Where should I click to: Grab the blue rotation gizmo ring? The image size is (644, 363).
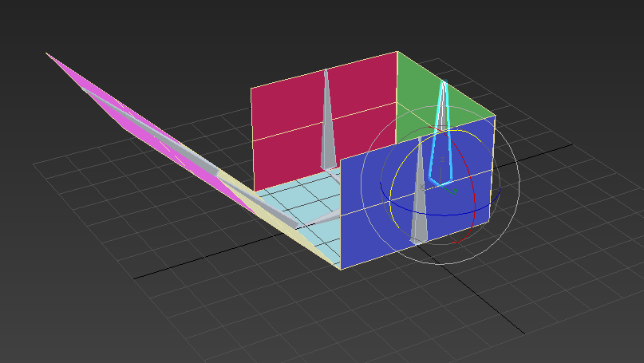[x=440, y=215]
